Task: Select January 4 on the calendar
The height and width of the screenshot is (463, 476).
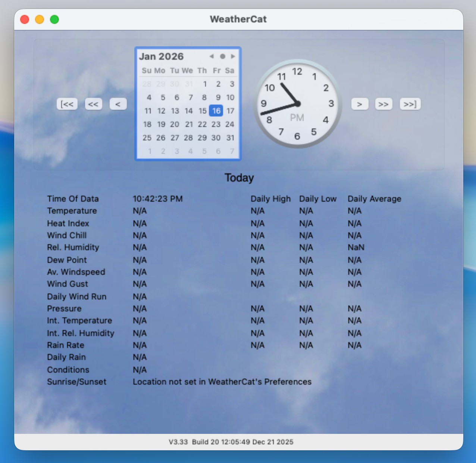Action: coord(149,97)
